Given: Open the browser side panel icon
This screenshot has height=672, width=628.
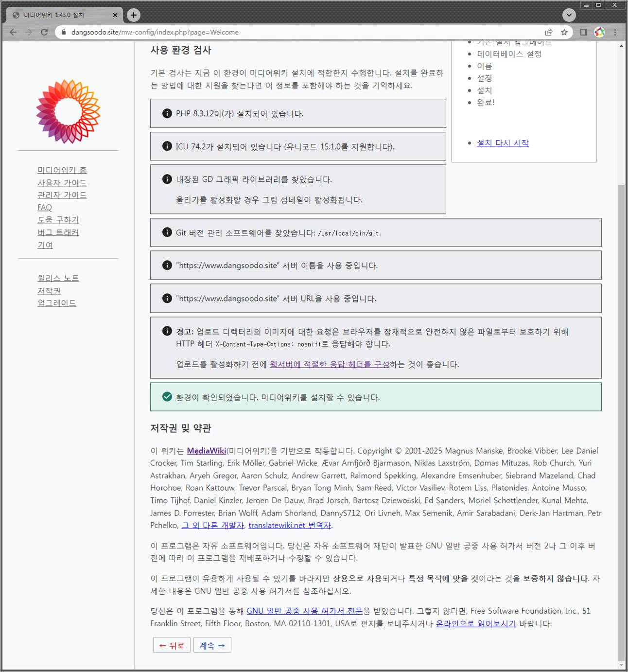Looking at the screenshot, I should coord(583,32).
